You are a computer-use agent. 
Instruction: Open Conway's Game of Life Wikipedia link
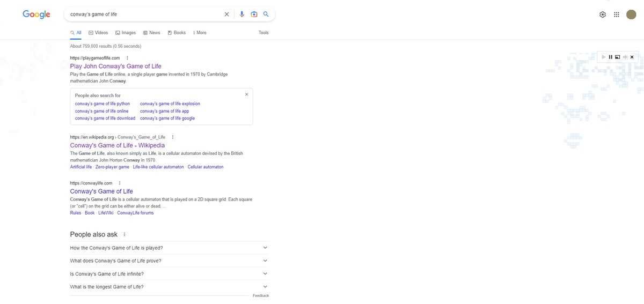(x=117, y=145)
